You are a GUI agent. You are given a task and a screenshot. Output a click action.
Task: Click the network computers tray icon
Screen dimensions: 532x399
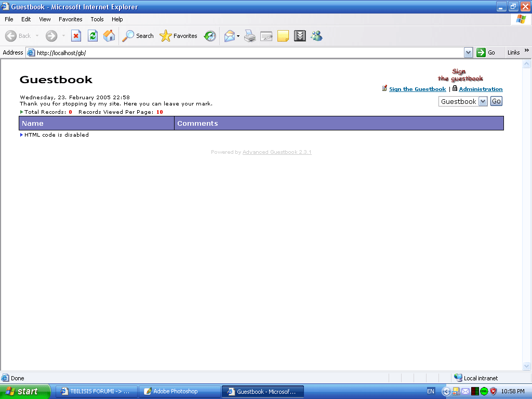[456, 391]
